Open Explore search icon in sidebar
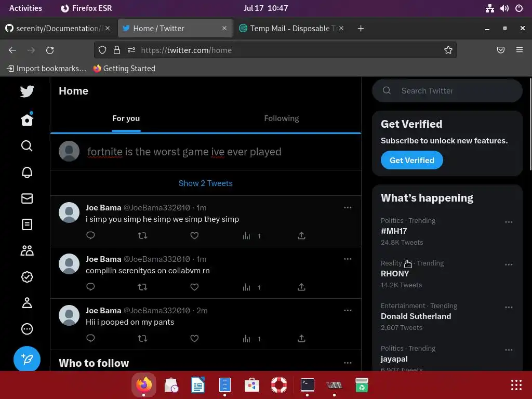 pos(27,146)
